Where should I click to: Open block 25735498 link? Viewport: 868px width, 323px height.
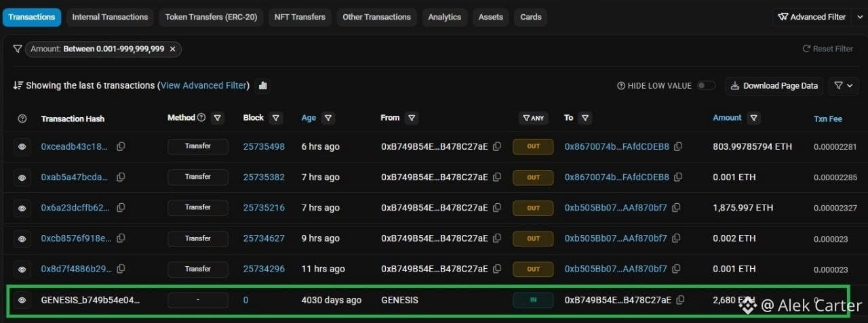[264, 146]
